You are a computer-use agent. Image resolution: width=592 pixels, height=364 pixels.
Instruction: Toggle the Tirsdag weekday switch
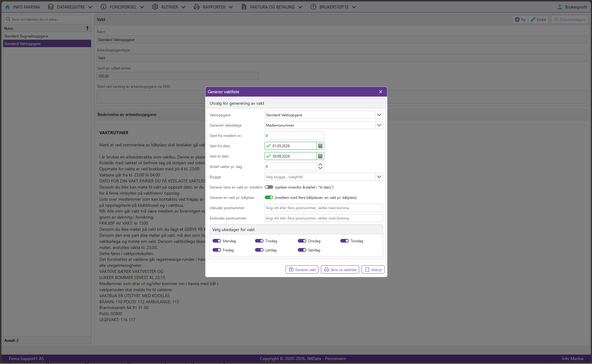click(x=259, y=241)
